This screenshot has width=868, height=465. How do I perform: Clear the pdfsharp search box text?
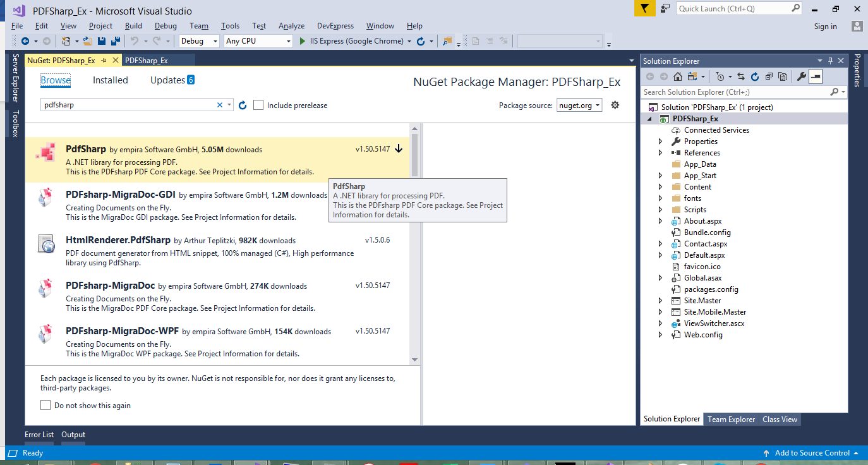click(x=220, y=105)
